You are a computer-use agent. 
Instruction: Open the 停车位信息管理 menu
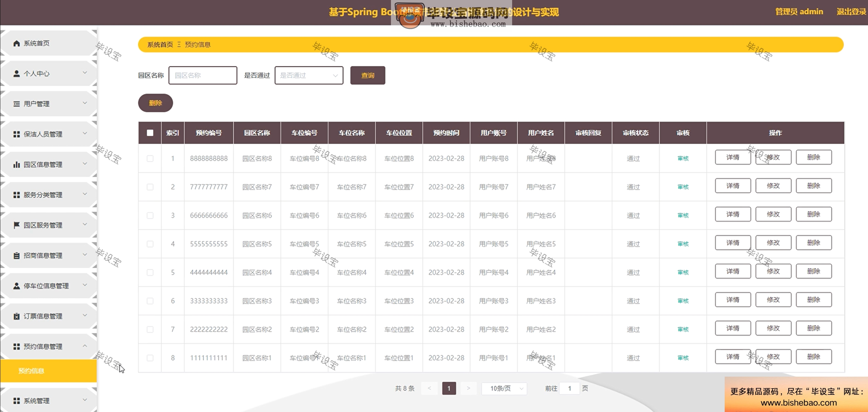coord(49,286)
